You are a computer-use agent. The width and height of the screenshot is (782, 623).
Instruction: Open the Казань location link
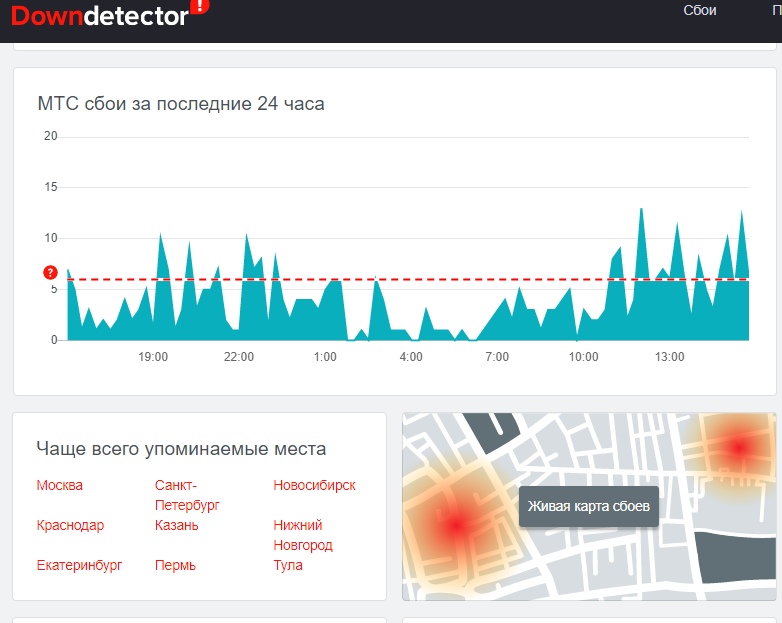177,525
